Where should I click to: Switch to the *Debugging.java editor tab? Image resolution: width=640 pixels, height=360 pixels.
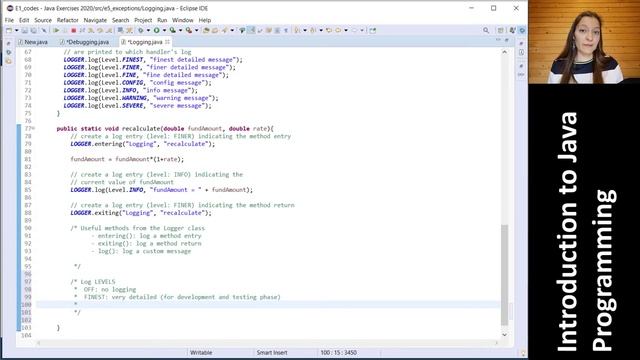(x=84, y=42)
